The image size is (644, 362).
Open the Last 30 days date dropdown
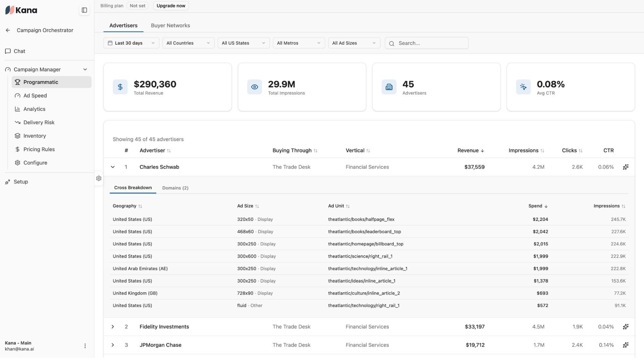point(131,43)
